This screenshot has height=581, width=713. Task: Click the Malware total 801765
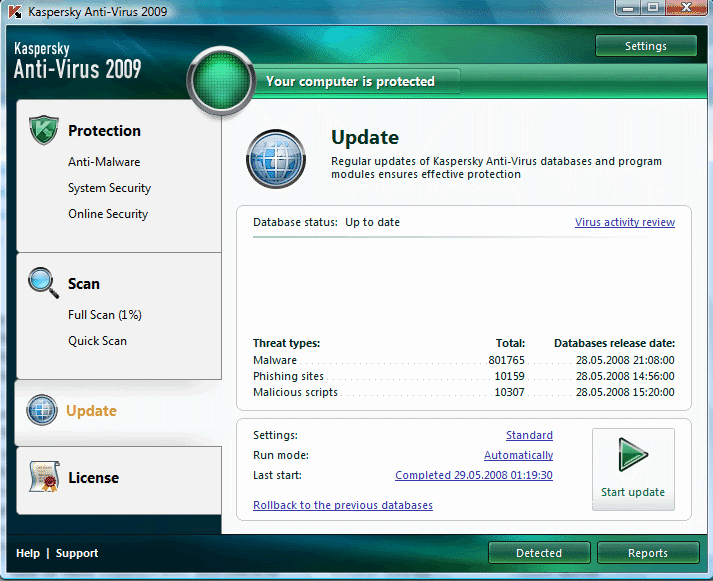[507, 360]
